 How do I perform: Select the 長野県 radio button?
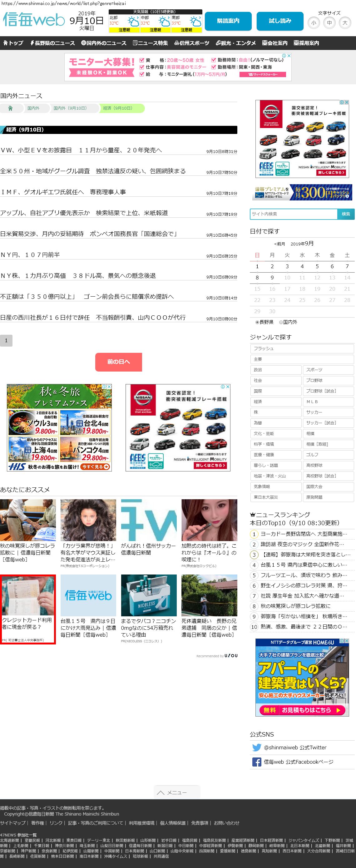click(257, 322)
